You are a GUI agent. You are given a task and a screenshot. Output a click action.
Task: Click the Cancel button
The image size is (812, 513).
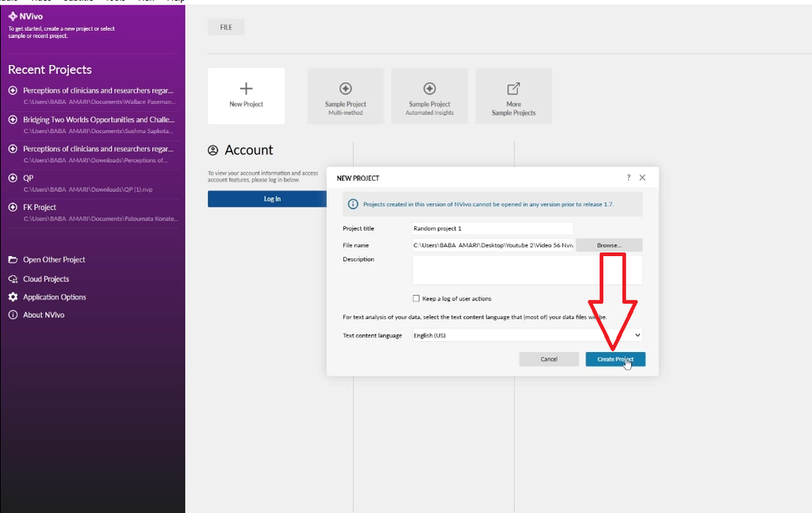coord(549,359)
